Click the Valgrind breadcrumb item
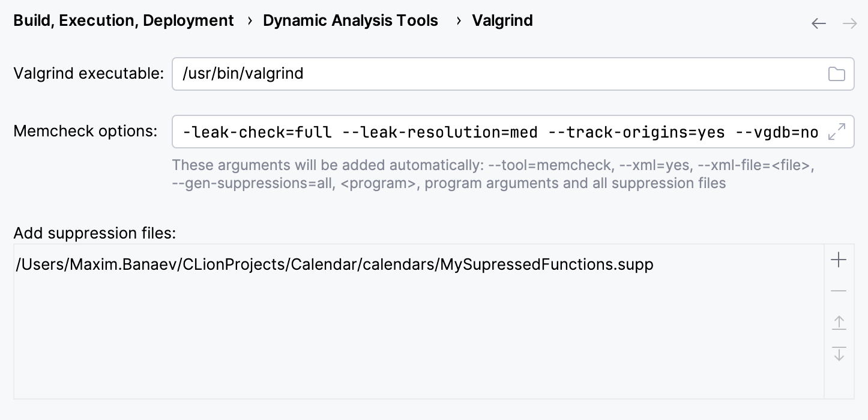The width and height of the screenshot is (868, 420). point(502,20)
